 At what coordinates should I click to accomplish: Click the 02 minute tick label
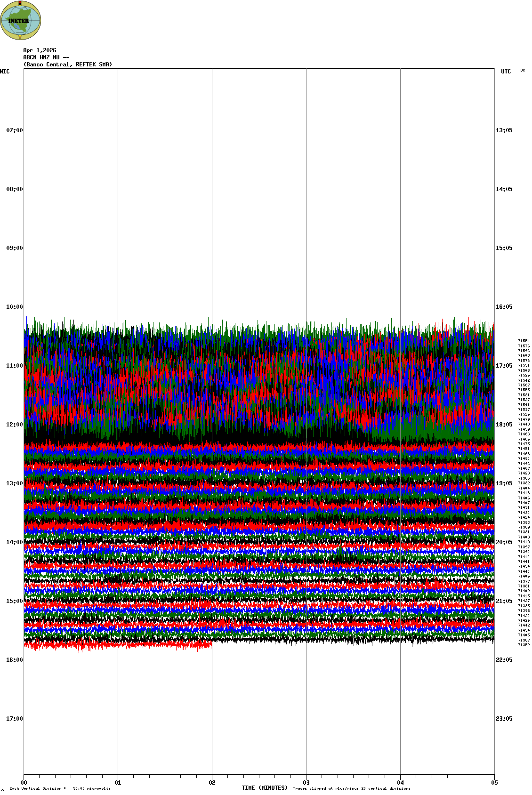(x=212, y=783)
